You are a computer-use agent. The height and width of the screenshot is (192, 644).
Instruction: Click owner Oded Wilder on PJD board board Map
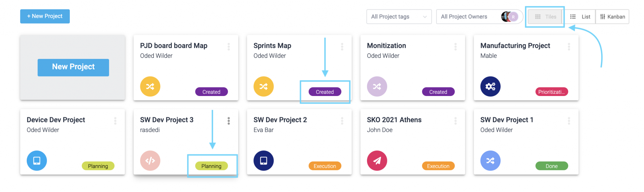point(156,56)
